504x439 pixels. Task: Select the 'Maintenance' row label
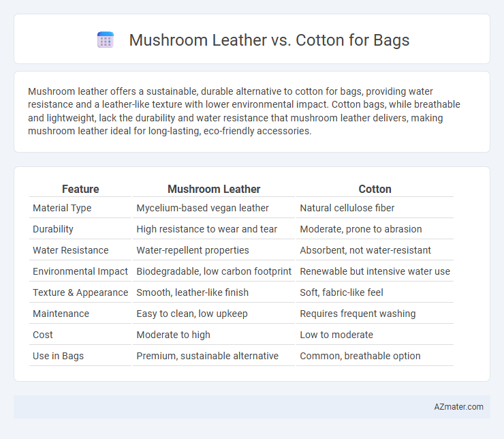pos(61,314)
